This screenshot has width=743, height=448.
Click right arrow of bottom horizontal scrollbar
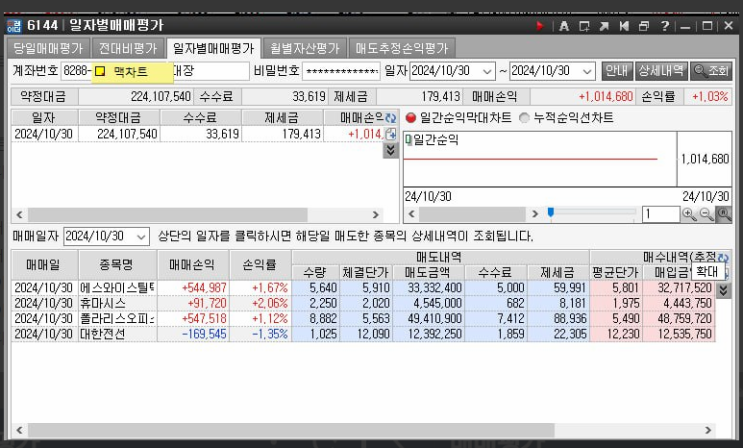[x=708, y=430]
